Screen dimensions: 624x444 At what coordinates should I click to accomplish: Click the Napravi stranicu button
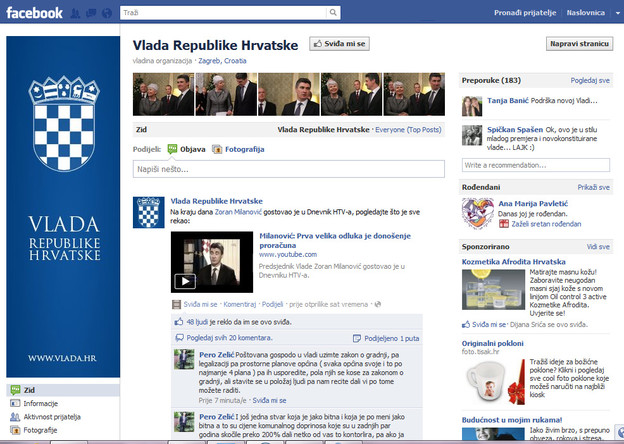pos(579,44)
